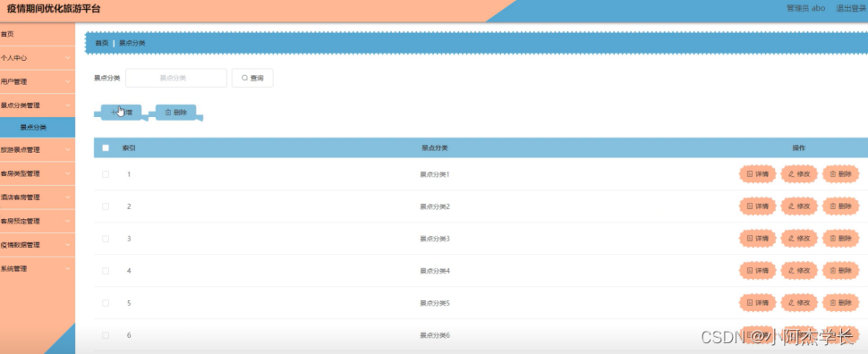Open details for 景点分类1 row

[757, 174]
